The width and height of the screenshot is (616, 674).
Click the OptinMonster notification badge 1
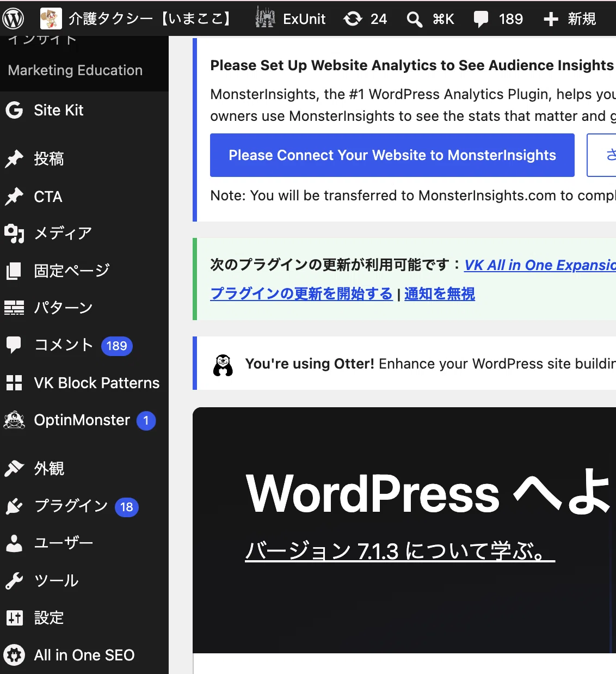click(x=146, y=420)
